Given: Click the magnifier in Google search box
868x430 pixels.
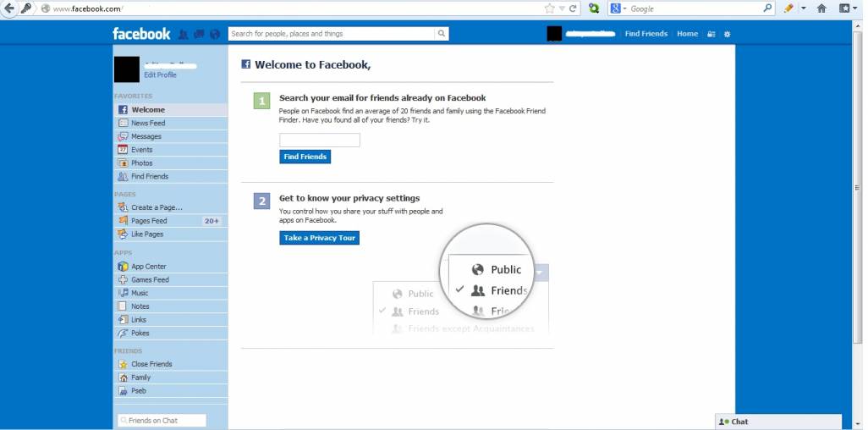Looking at the screenshot, I should pos(768,8).
